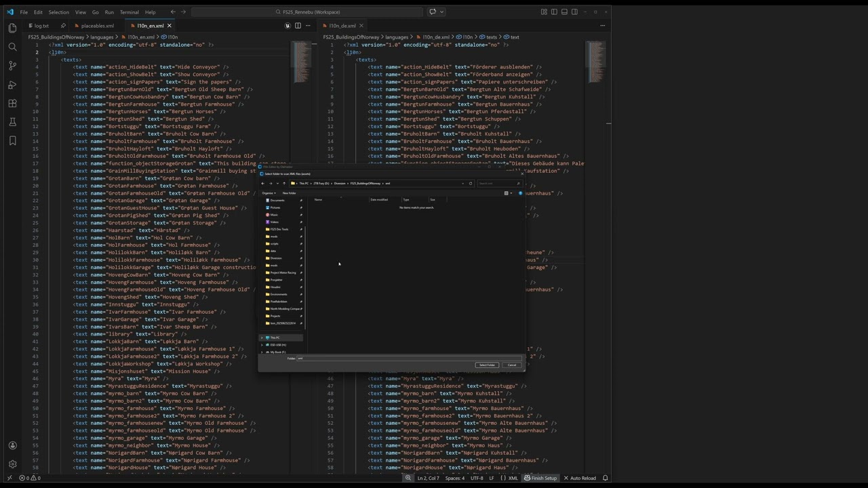
Task: Click the Ln 2, Col 7 position indicator
Action: (428, 478)
